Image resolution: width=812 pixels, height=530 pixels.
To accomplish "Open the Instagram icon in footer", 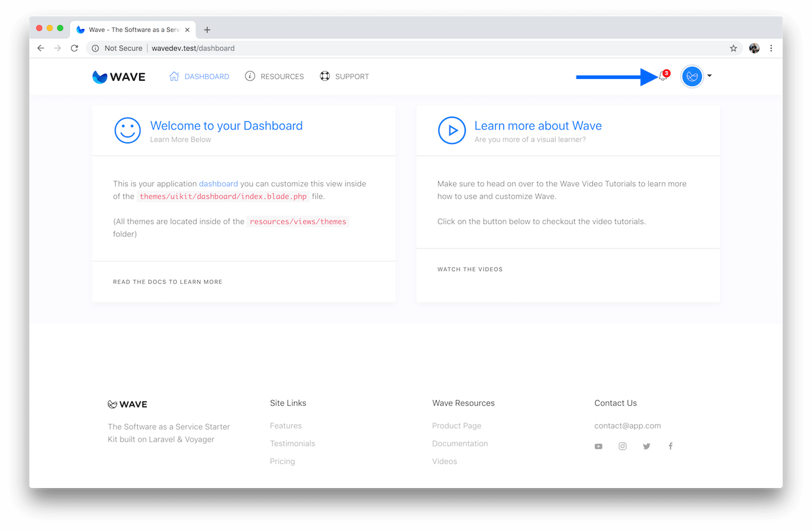I will [x=622, y=446].
